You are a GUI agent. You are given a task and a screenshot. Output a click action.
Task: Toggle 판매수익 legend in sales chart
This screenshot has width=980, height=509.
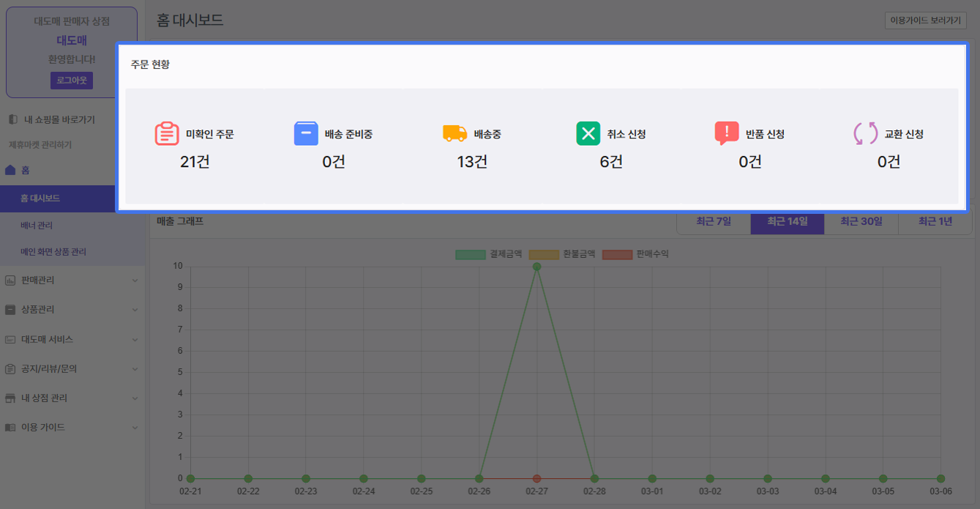635,254
